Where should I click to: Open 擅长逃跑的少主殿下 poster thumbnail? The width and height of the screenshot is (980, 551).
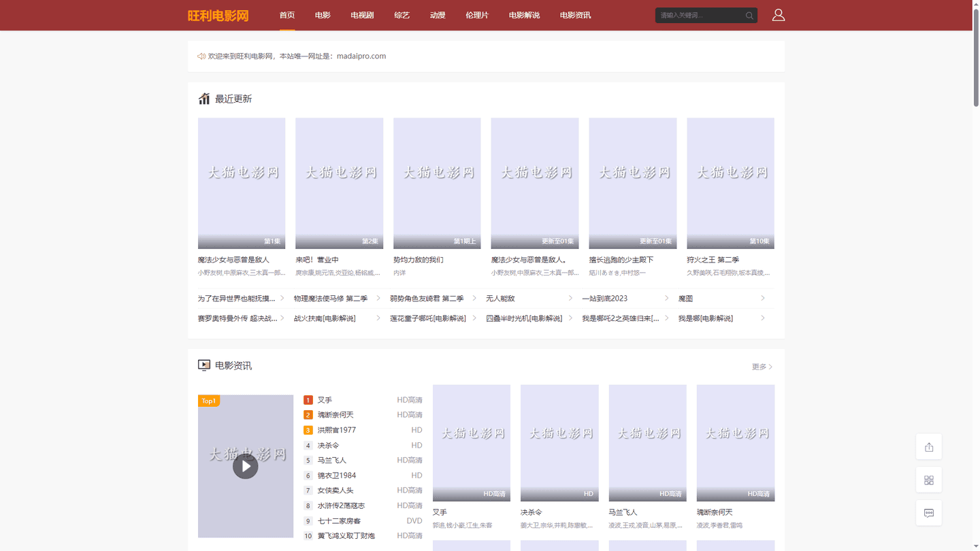click(x=633, y=184)
